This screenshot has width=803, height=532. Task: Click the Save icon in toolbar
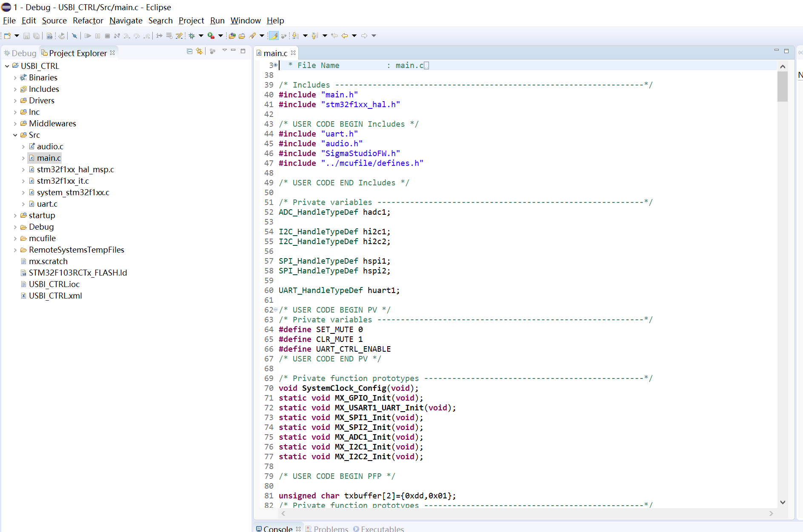point(26,36)
